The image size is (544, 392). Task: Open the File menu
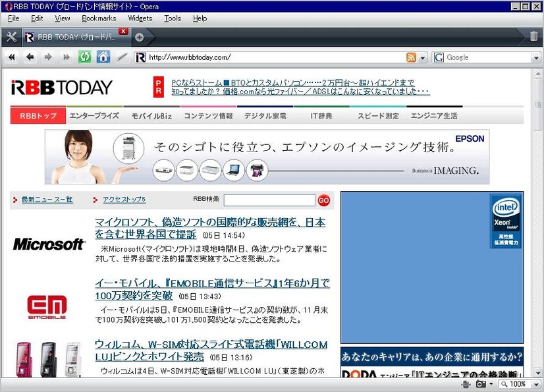(14, 18)
